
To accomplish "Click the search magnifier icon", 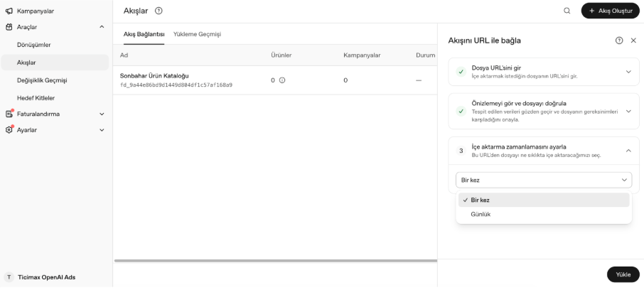I will tap(567, 11).
